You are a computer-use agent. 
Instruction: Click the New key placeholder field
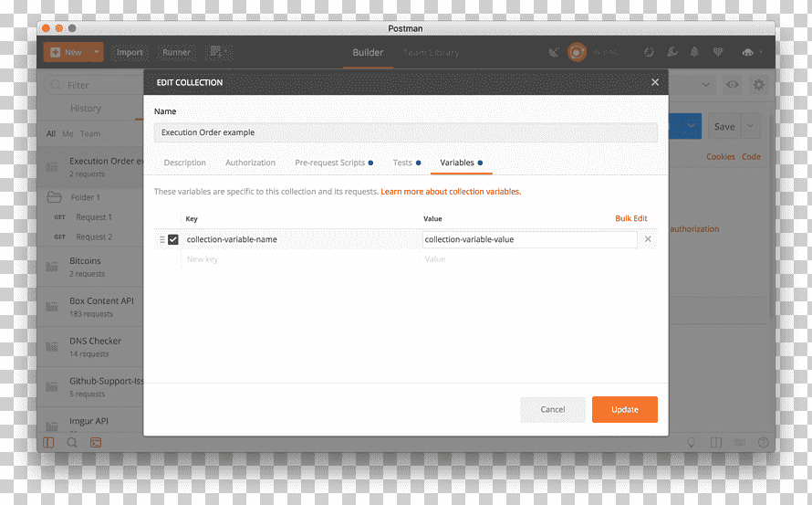300,259
